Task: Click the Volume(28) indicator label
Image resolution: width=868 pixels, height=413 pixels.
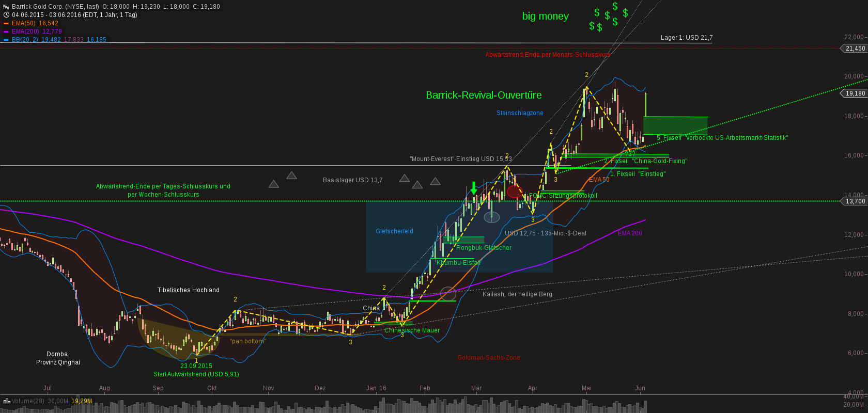Action: [28, 401]
